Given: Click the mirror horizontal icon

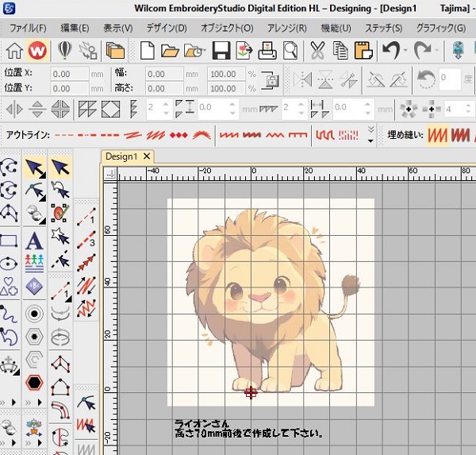Looking at the screenshot, I should click(303, 80).
